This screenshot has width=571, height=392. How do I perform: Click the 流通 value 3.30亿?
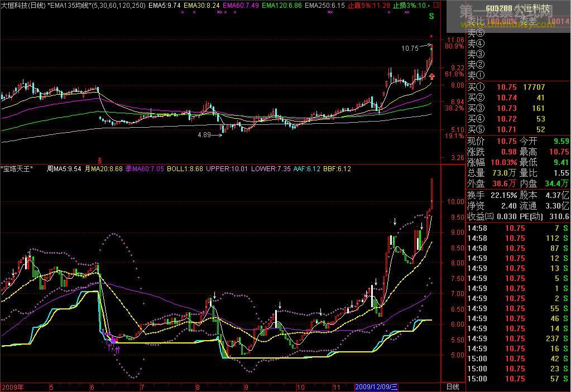557,206
